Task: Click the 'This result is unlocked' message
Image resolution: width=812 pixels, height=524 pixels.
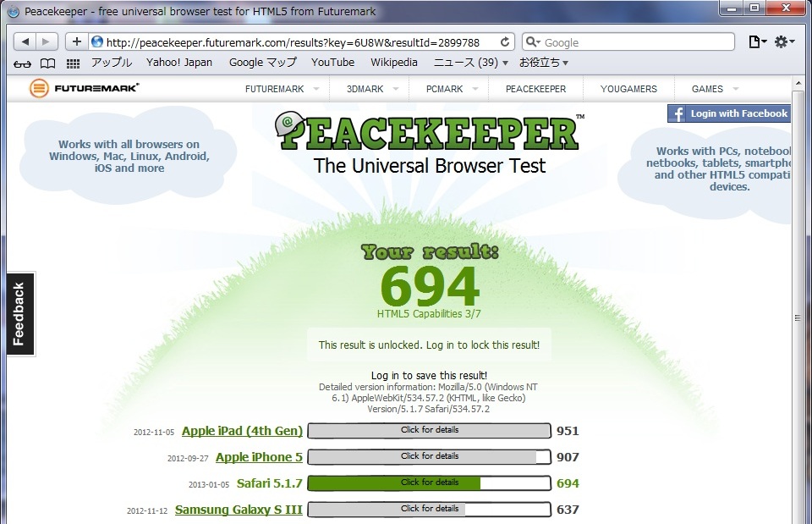Action: (x=430, y=345)
